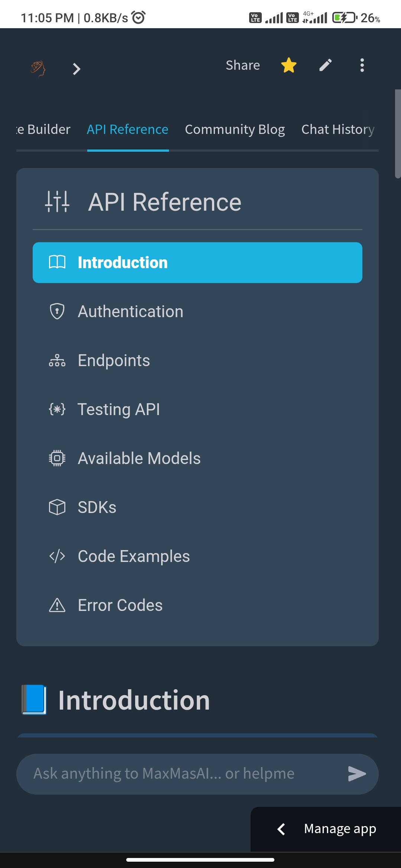Screen dimensions: 401x868
Task: Expand the sidebar with the chevron arrow
Action: (76, 69)
